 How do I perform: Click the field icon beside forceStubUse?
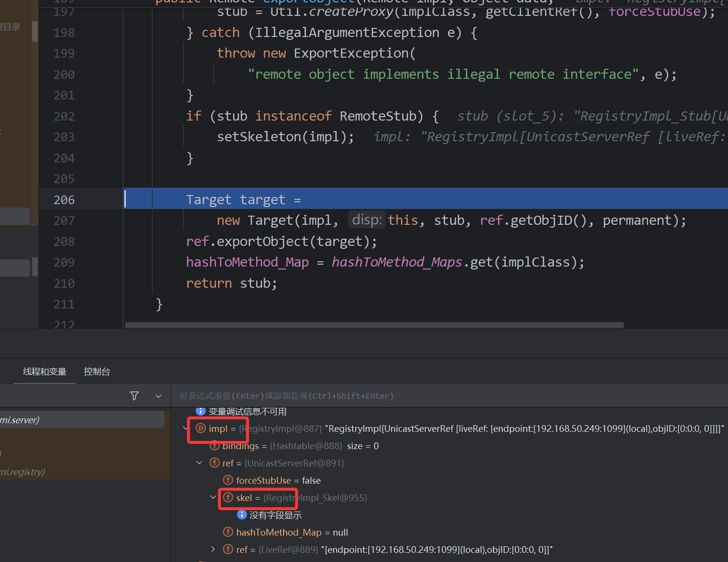228,480
